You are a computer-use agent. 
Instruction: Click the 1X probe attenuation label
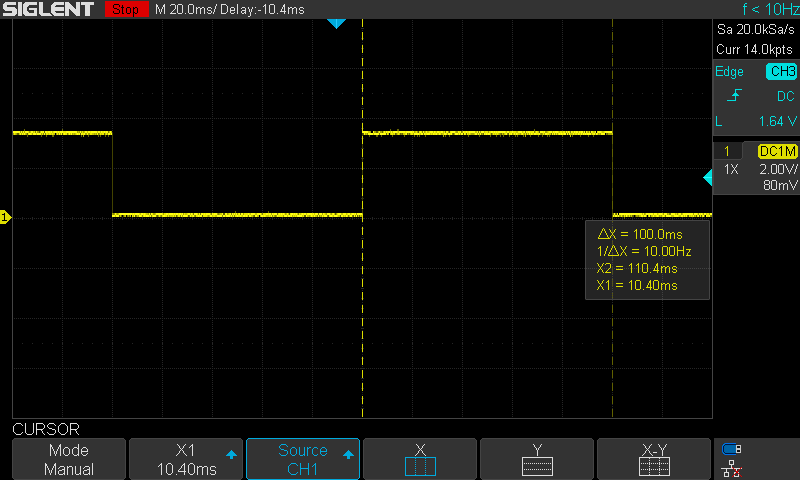point(731,169)
